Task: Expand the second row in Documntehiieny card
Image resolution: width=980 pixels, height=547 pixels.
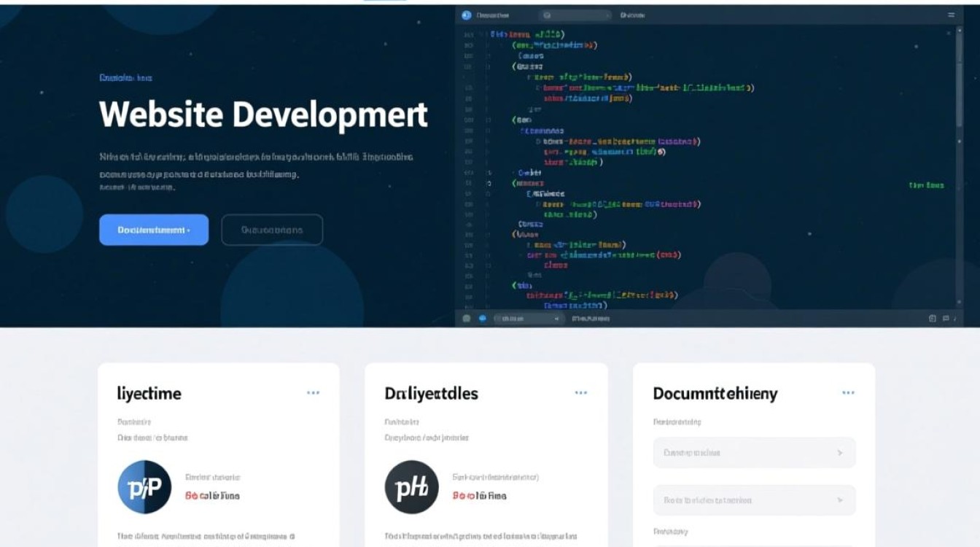Action: pyautogui.click(x=754, y=500)
